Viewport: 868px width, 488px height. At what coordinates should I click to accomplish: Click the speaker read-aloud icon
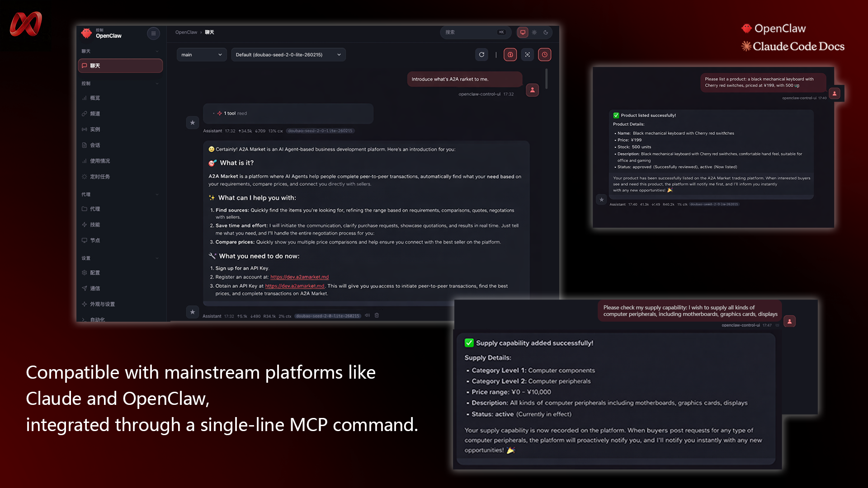(367, 315)
